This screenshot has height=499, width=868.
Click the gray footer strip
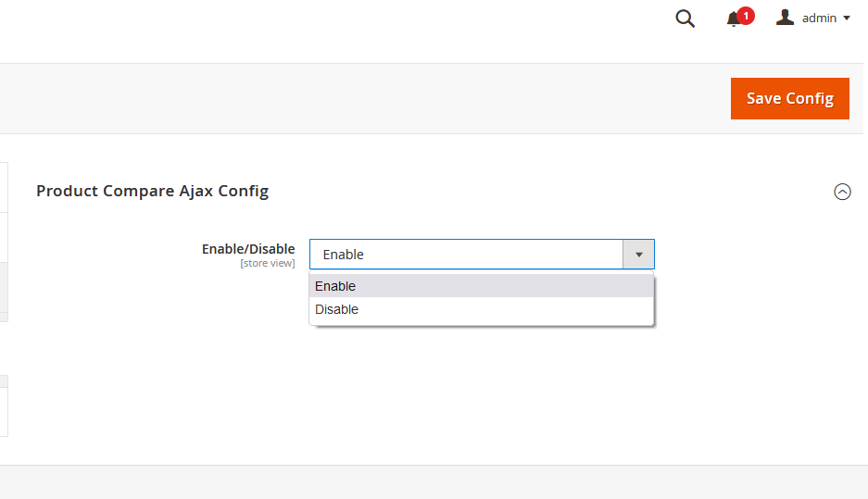[x=434, y=482]
